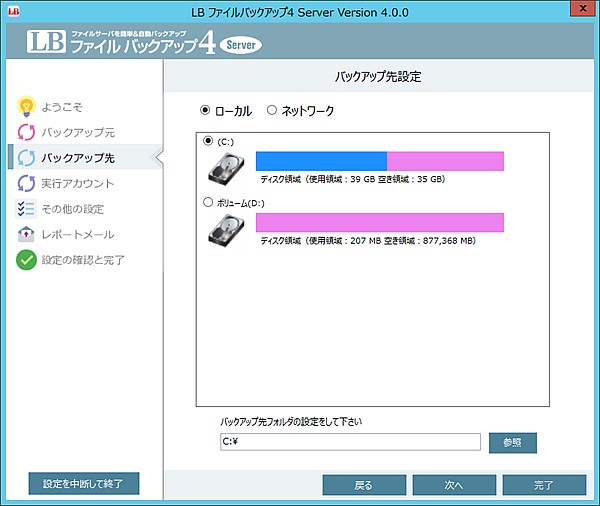Click the hard disk icon of ボリューム(D:)
Image resolution: width=600 pixels, height=506 pixels.
pyautogui.click(x=226, y=230)
